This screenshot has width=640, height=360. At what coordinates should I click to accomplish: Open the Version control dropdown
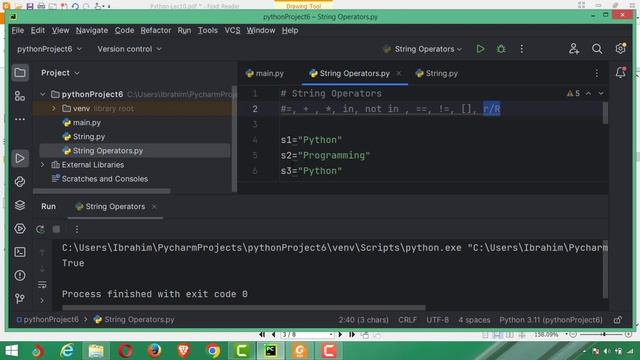(129, 49)
